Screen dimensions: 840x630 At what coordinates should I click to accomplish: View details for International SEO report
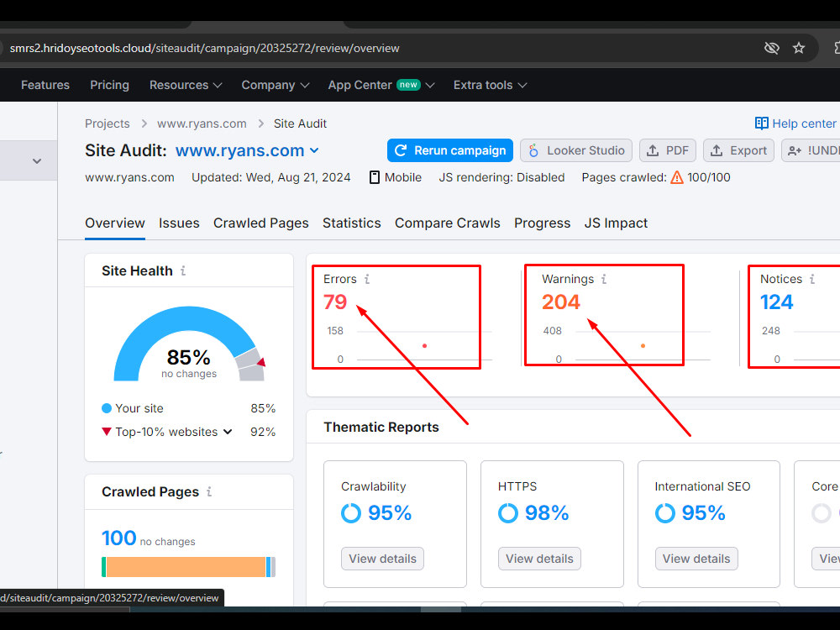point(696,559)
